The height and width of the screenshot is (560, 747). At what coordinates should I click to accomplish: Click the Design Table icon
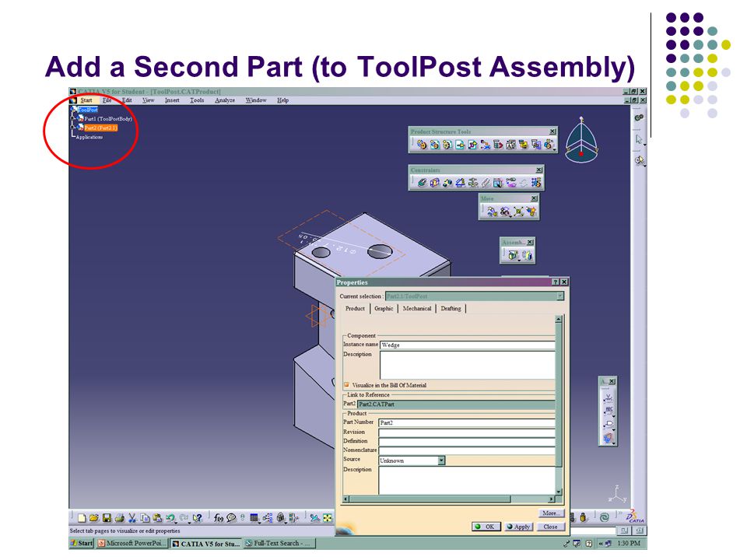point(254,518)
